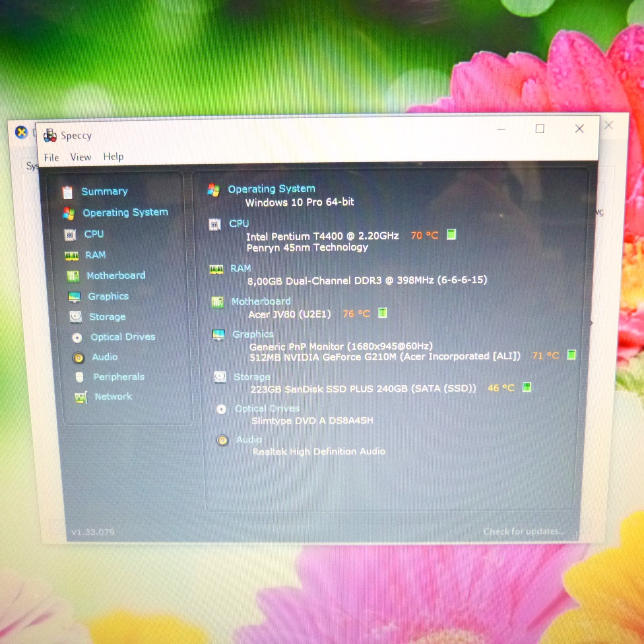Click the Storage hard drive icon in sidebar
644x644 pixels.
click(x=76, y=317)
